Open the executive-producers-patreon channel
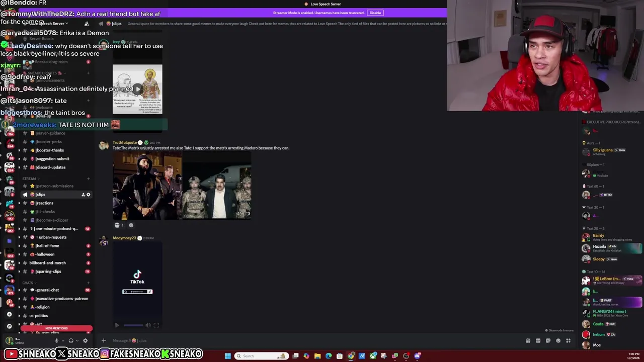 pyautogui.click(x=55, y=299)
